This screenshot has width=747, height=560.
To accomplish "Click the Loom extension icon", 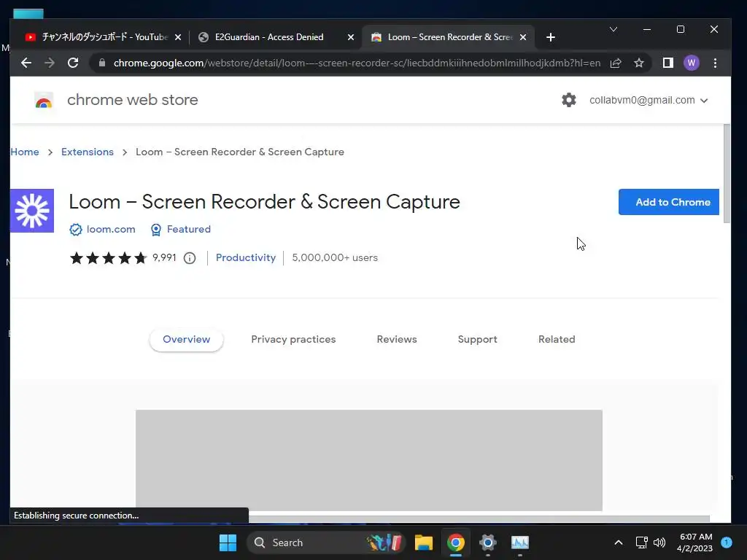I will (32, 211).
